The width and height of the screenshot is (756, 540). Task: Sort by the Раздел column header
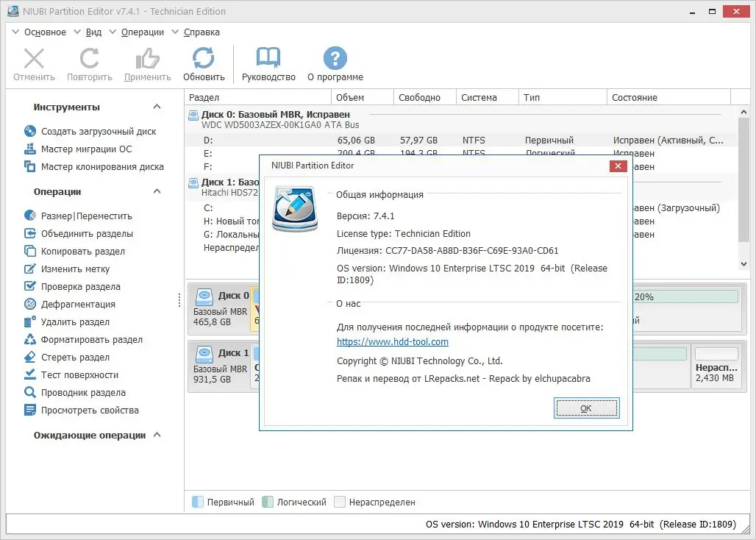[258, 97]
